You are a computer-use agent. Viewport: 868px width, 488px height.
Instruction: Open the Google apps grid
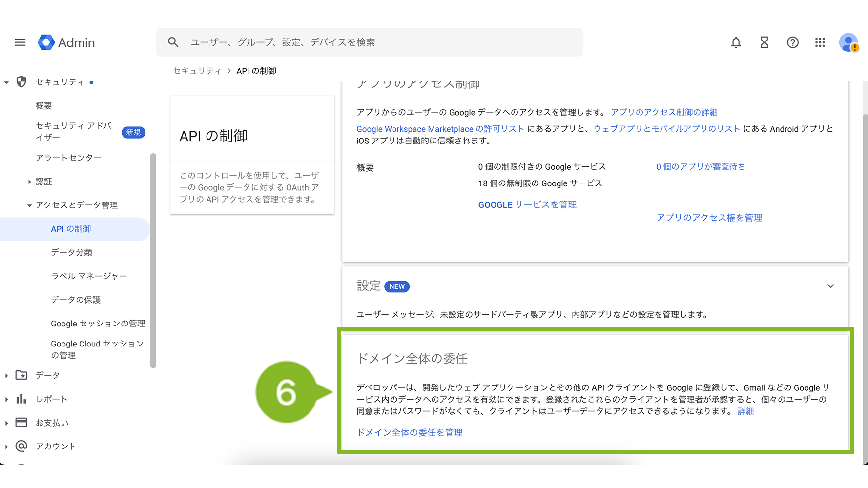click(820, 42)
